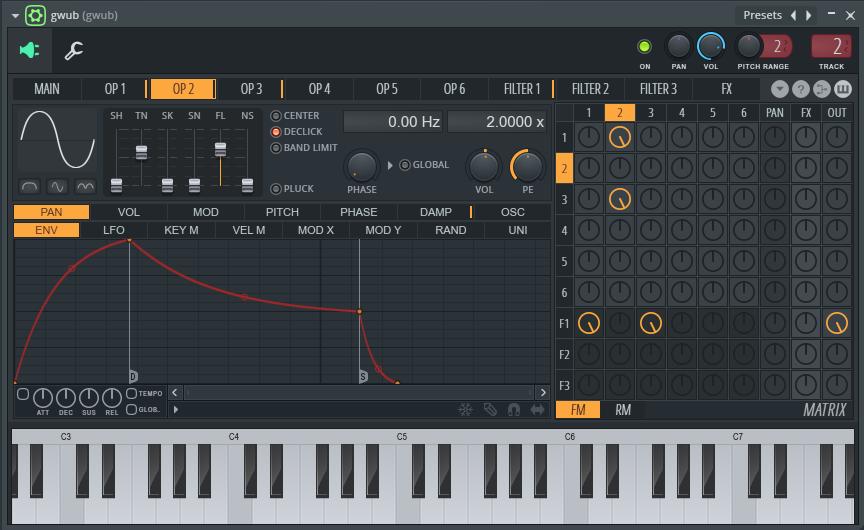This screenshot has height=530, width=864.
Task: Click matrix knob row 1 column 2
Action: pos(619,137)
